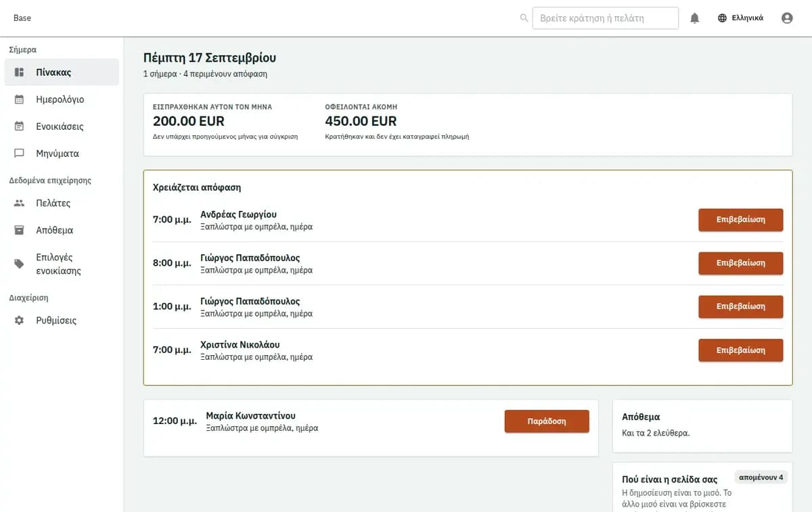Click the Πού είναι η σελίδα σας heading
The image size is (812, 512).
pos(670,480)
